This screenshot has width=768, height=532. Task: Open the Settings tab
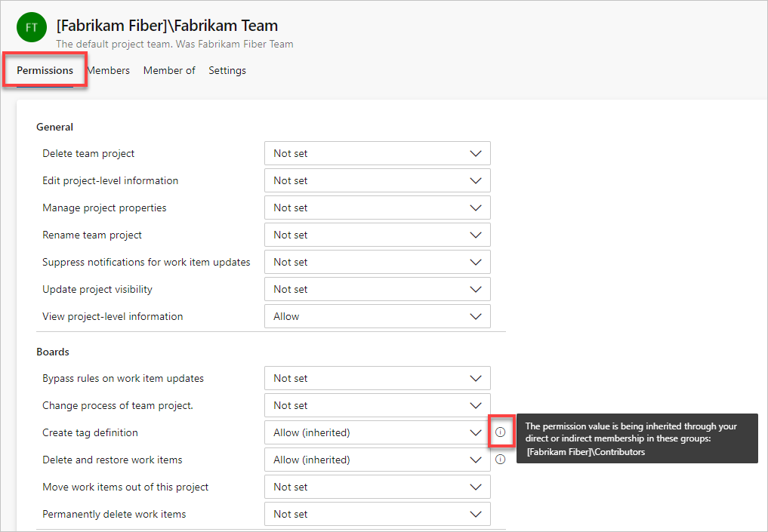(x=227, y=70)
